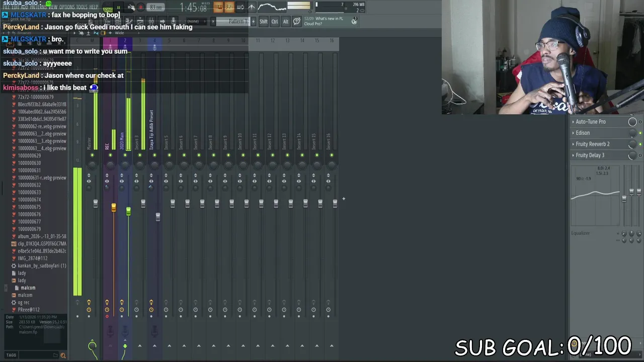Select browser file 1000000679
The image size is (644, 362).
(x=29, y=229)
